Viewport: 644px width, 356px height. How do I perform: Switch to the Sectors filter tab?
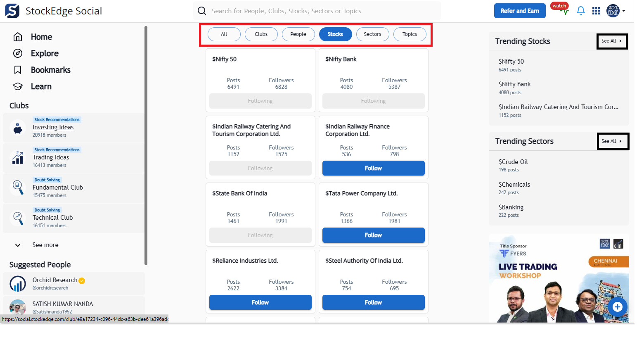372,34
